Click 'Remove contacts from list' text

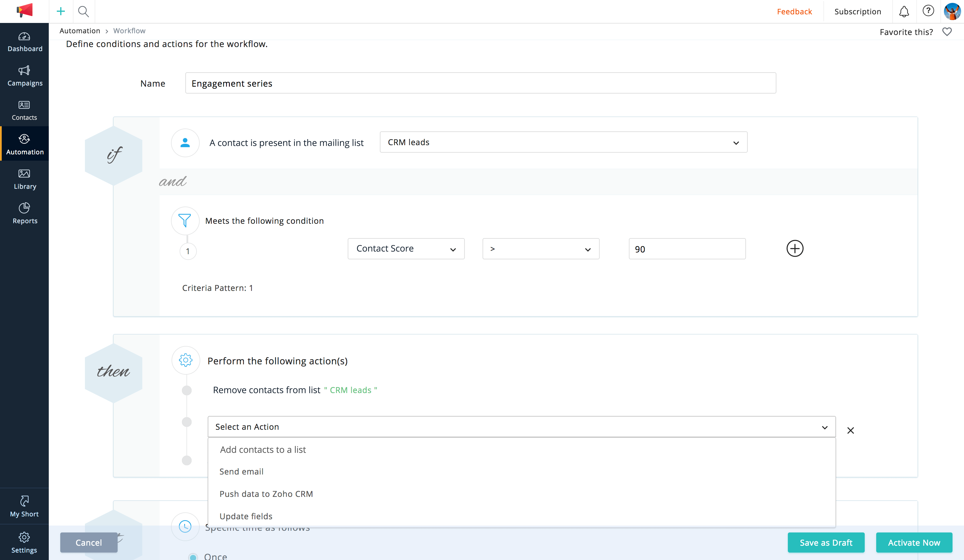[x=267, y=390]
